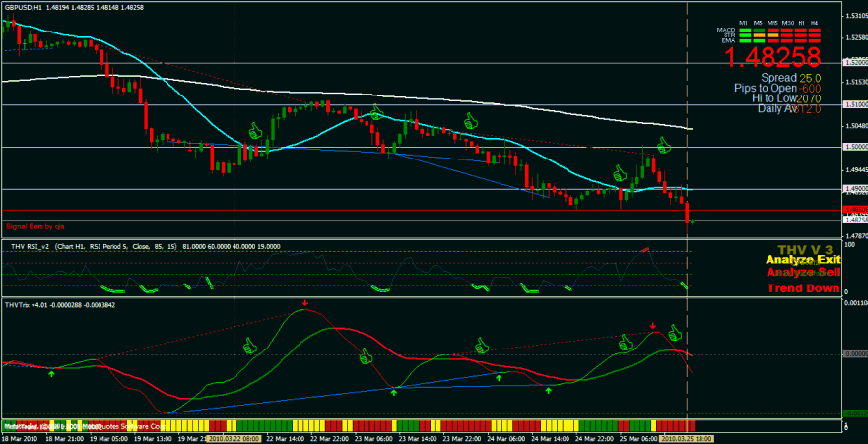Click the Spread 25.0 readout
The height and width of the screenshot is (444, 868).
(791, 77)
